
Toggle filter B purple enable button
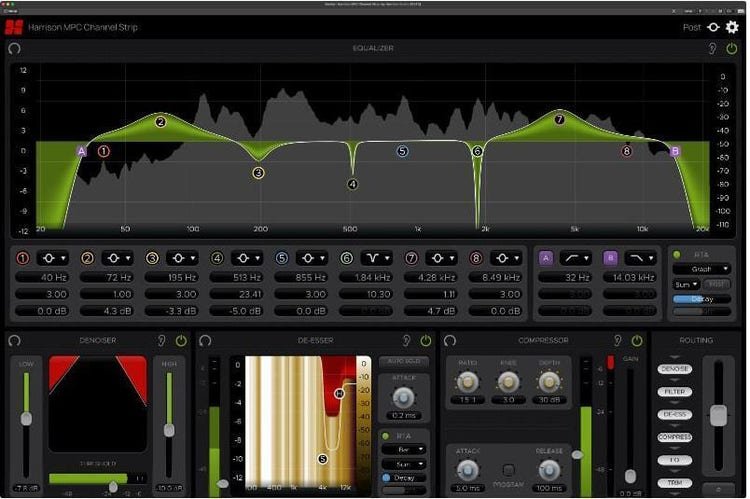tap(610, 258)
